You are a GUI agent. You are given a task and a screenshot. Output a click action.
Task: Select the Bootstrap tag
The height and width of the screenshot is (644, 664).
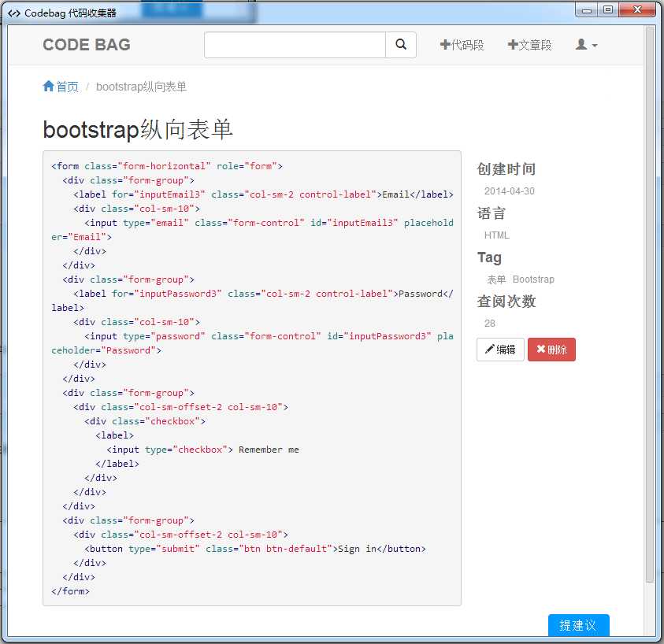pyautogui.click(x=533, y=279)
